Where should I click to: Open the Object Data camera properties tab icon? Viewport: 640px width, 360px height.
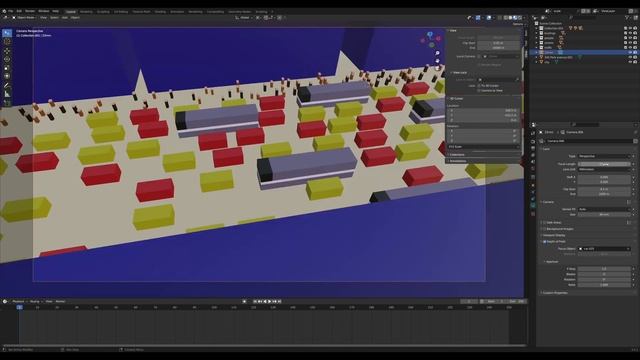[x=533, y=206]
